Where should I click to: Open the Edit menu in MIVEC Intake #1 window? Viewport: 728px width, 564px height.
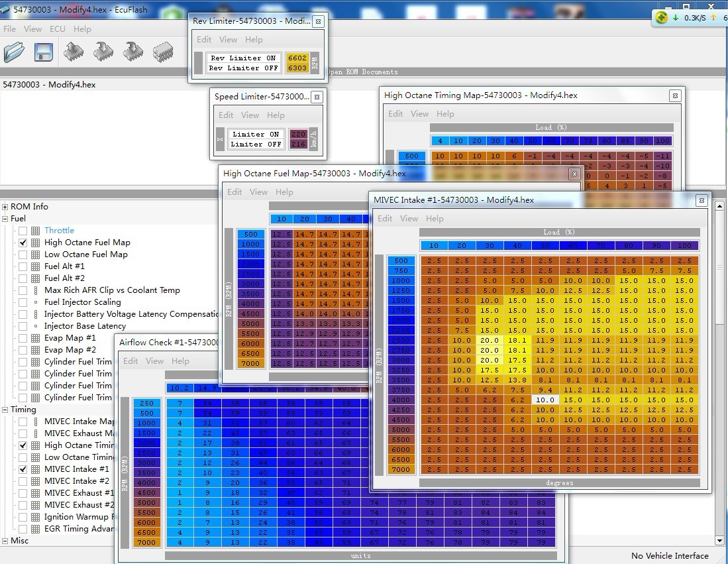tap(385, 219)
